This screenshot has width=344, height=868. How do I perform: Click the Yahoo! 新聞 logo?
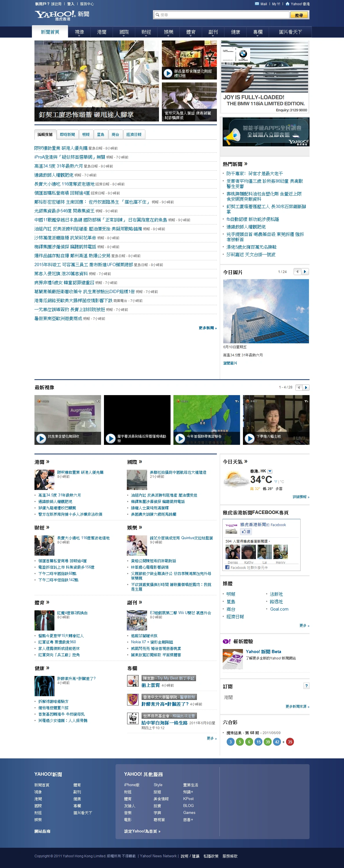[x=62, y=15]
